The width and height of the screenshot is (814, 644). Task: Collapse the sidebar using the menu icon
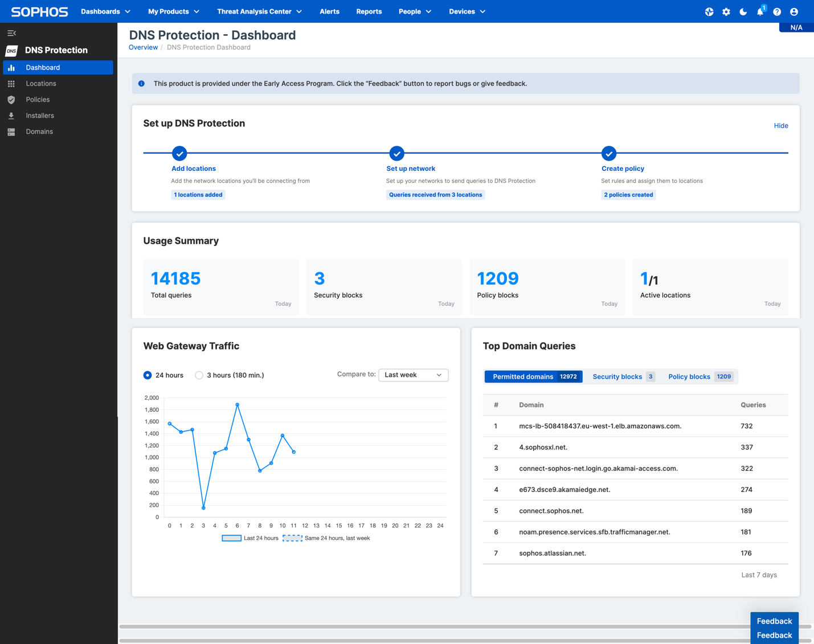[11, 34]
